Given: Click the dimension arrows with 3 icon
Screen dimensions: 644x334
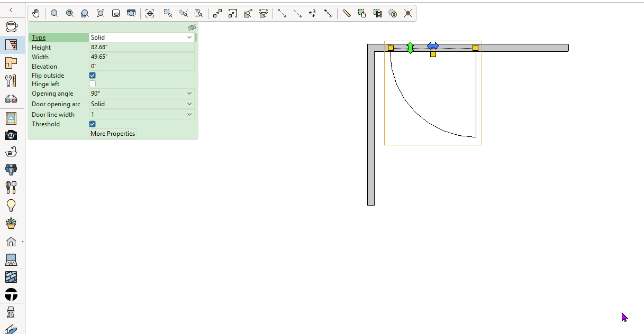Looking at the screenshot, I should (x=312, y=13).
